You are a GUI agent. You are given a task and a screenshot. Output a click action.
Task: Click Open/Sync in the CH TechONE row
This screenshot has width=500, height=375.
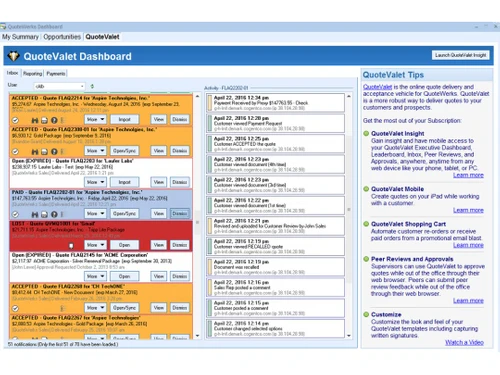[x=124, y=308]
